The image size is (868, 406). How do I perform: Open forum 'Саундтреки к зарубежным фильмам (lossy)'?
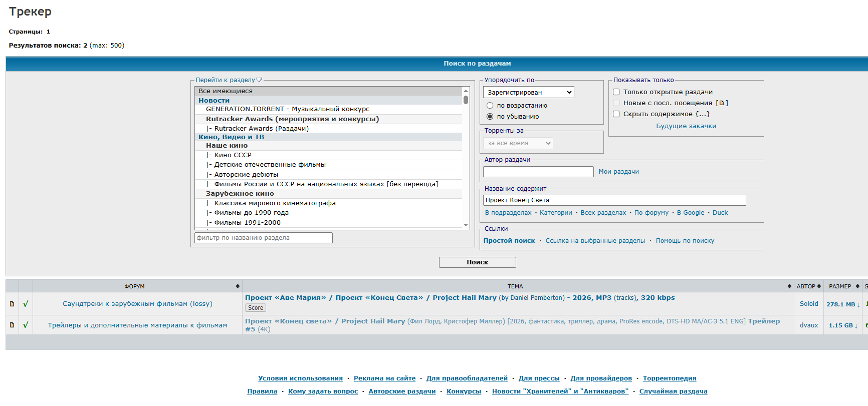137,304
